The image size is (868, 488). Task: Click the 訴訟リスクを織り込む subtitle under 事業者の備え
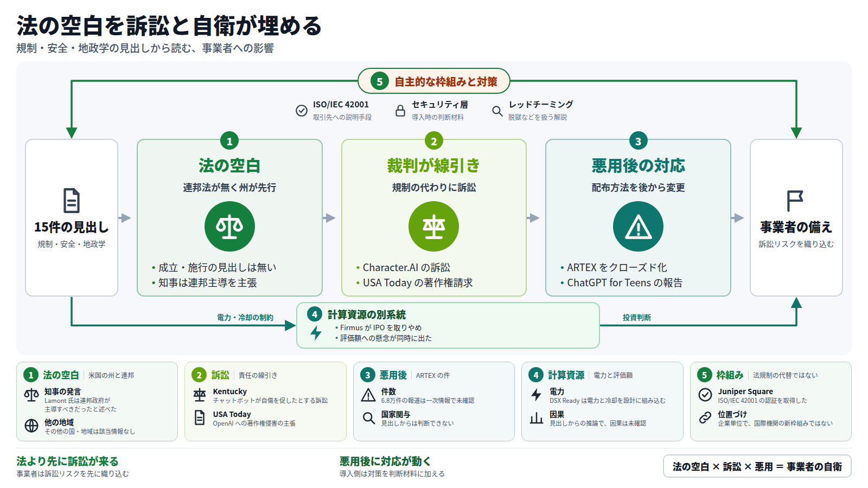pos(796,244)
